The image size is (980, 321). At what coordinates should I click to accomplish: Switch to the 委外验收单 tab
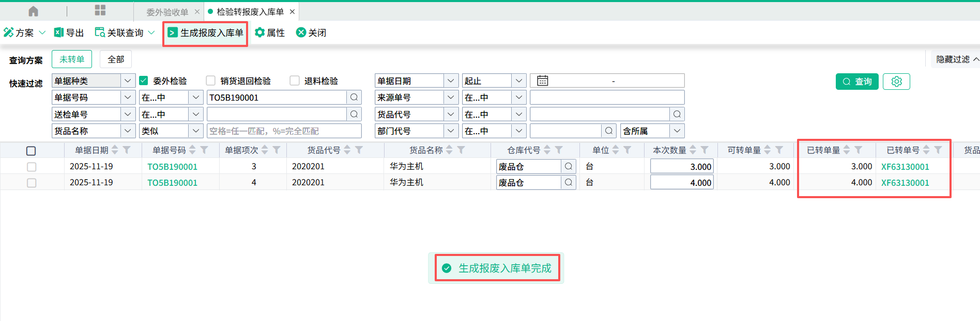(x=167, y=12)
